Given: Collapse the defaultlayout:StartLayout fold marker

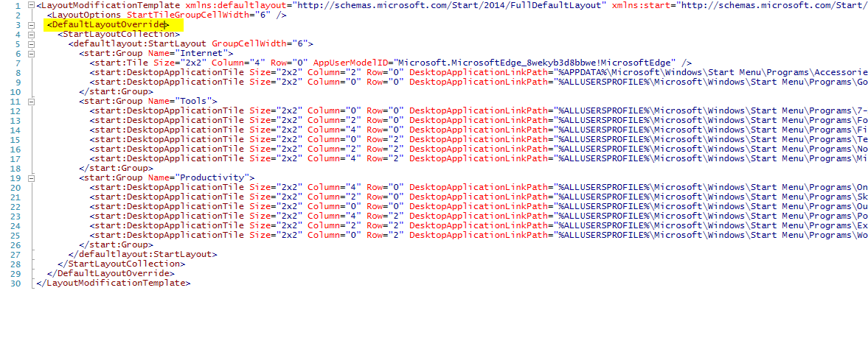Looking at the screenshot, I should [x=30, y=44].
